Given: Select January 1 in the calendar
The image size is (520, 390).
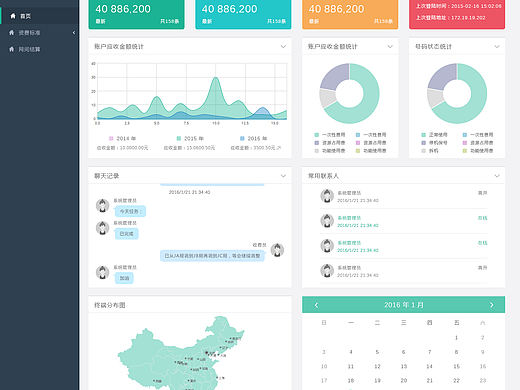Looking at the screenshot, I should coord(456,338).
